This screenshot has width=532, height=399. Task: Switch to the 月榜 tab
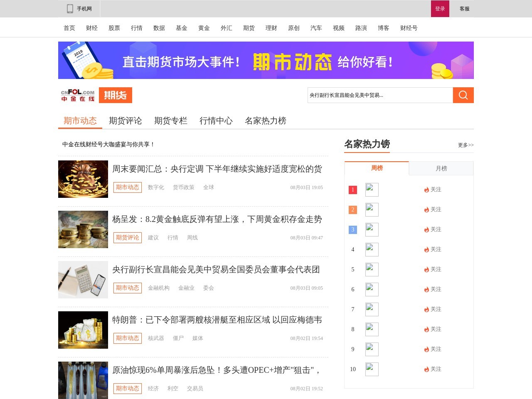point(441,168)
